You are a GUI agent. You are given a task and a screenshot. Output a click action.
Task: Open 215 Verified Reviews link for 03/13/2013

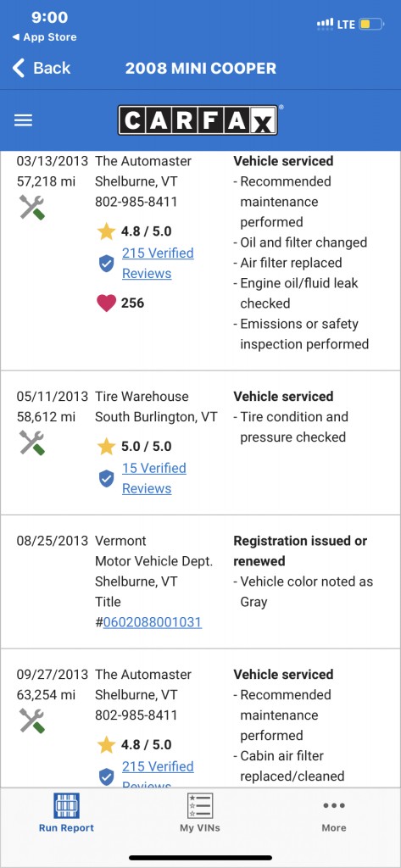tap(158, 263)
